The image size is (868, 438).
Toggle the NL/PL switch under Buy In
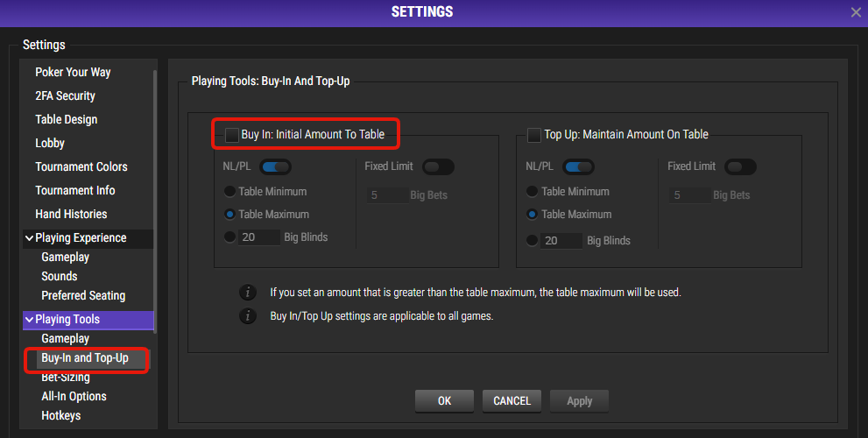coord(275,166)
